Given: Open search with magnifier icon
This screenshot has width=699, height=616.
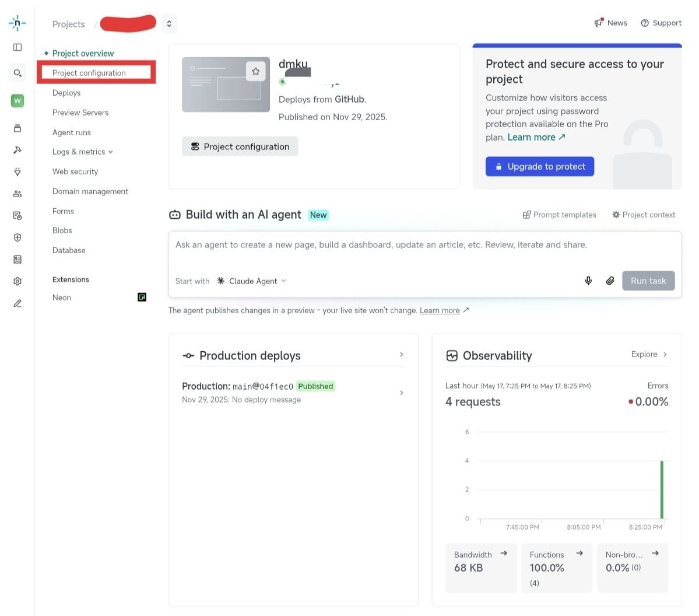Looking at the screenshot, I should pyautogui.click(x=17, y=73).
